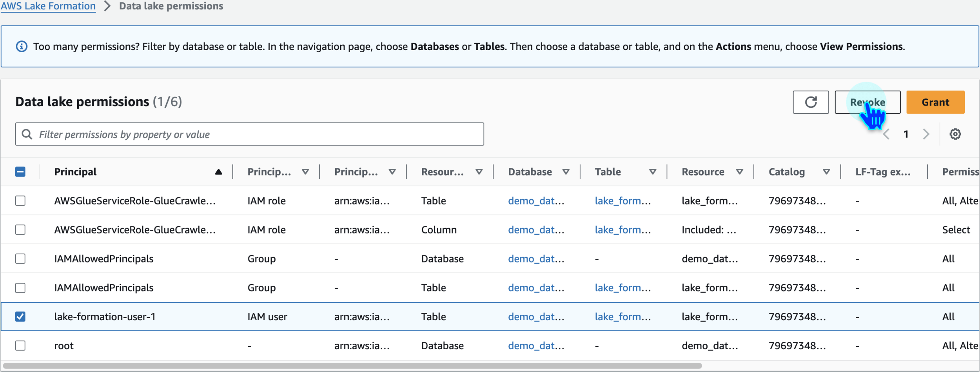Viewport: 980px width, 372px height.
Task: Check IAMAllowedPrincipals Database row checkbox
Action: 20,259
